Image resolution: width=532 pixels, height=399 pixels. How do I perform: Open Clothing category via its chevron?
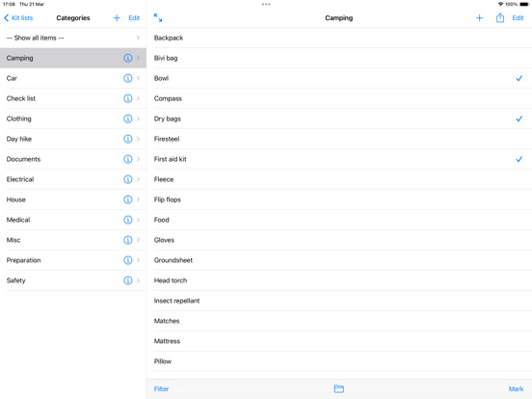138,119
